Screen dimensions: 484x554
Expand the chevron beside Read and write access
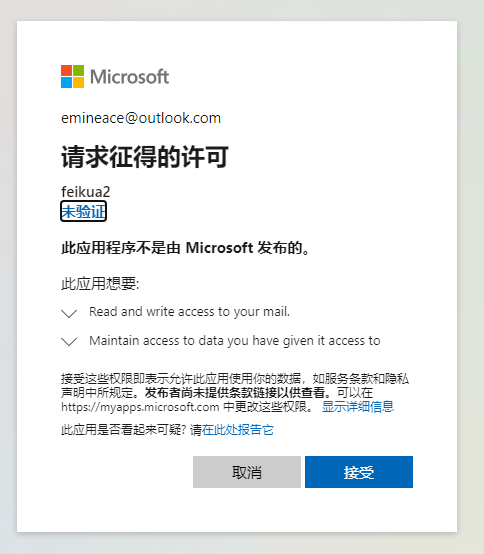(x=69, y=313)
